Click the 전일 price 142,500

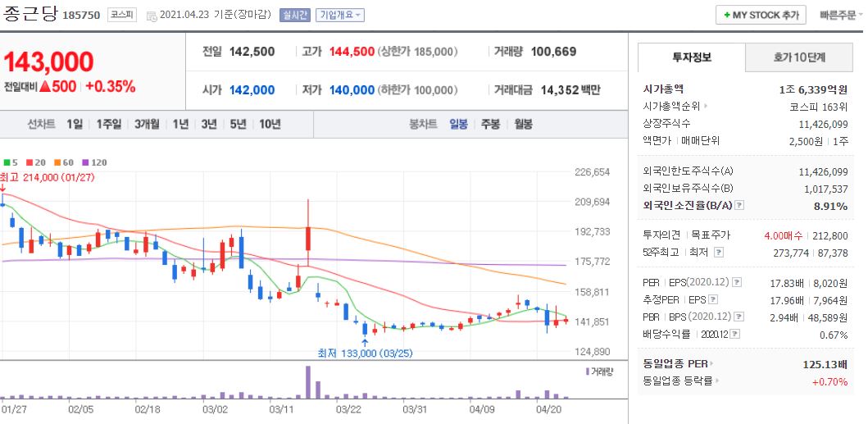pos(252,52)
